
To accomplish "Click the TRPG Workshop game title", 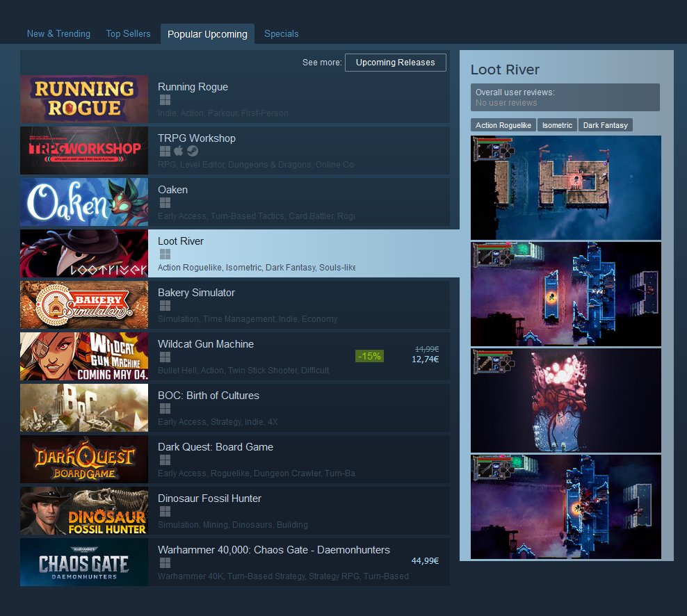I will point(197,138).
